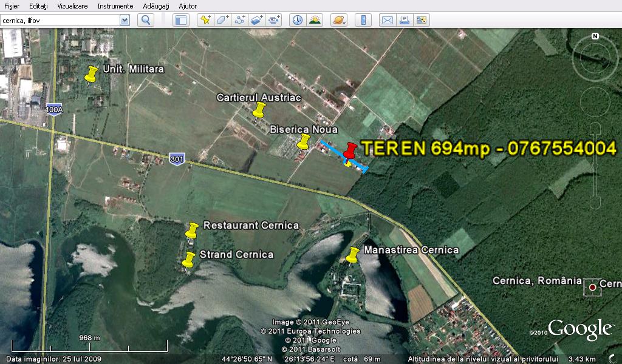Toggle sunlight across the landscape

pos(315,20)
